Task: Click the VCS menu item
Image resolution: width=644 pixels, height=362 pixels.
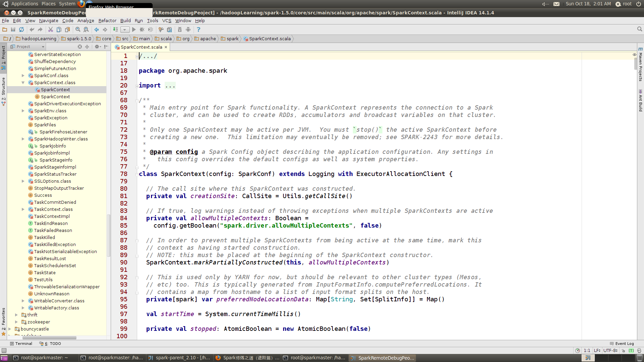Action: (167, 20)
